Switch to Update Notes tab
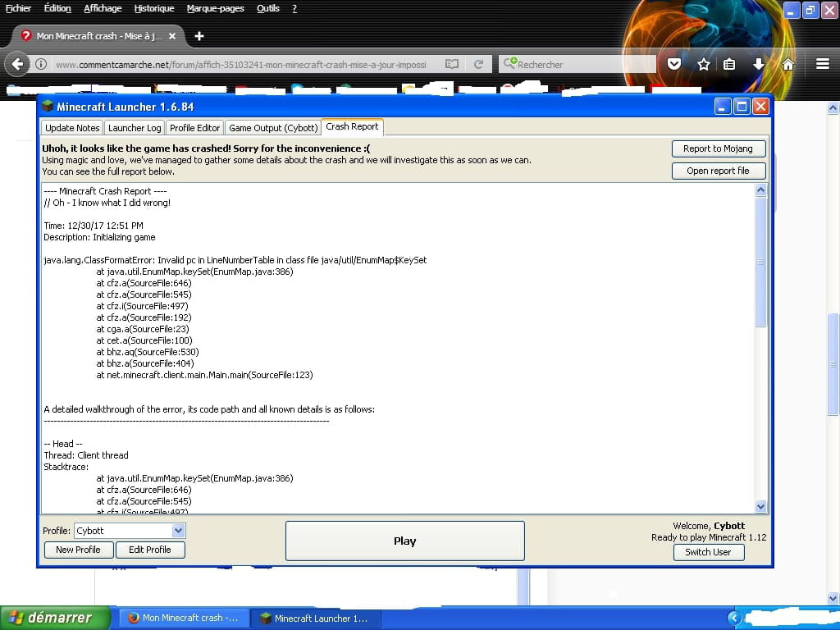The height and width of the screenshot is (630, 840). pos(72,127)
